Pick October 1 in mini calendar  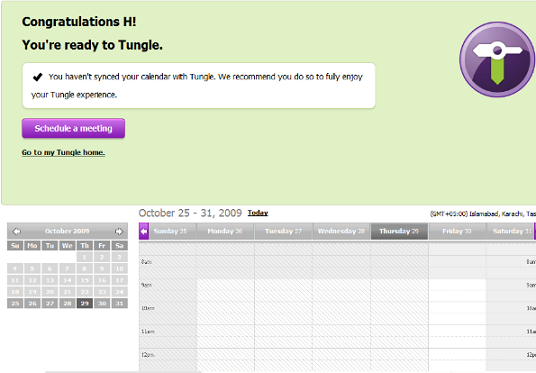point(85,257)
